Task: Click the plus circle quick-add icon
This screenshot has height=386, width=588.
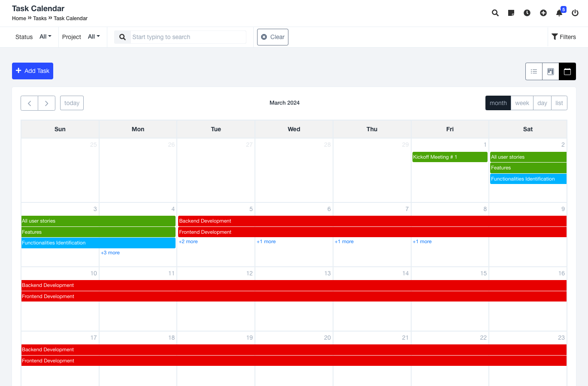Action: 543,13
